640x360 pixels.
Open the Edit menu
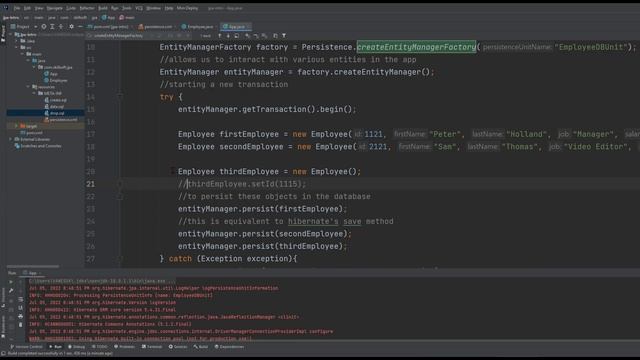click(27, 8)
